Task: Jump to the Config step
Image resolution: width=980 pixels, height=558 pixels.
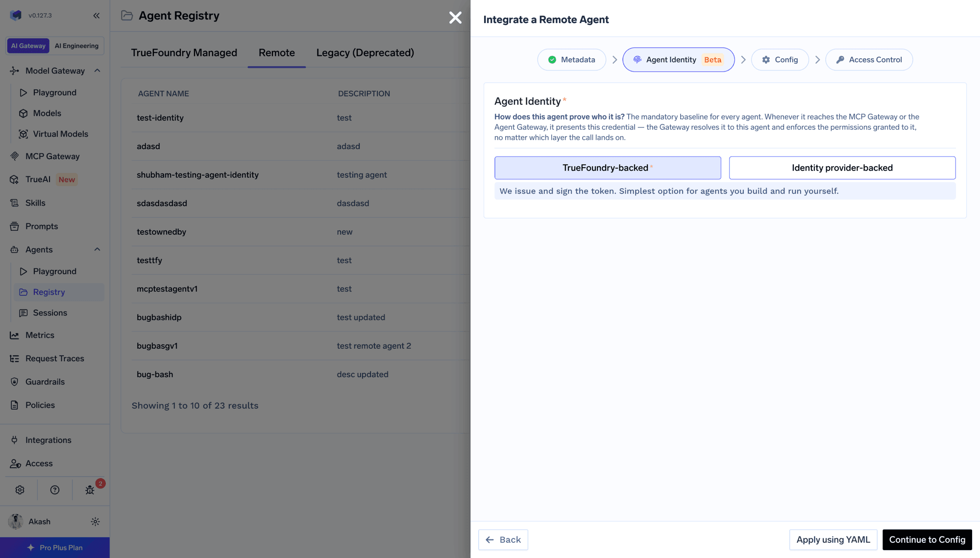Action: [x=780, y=60]
